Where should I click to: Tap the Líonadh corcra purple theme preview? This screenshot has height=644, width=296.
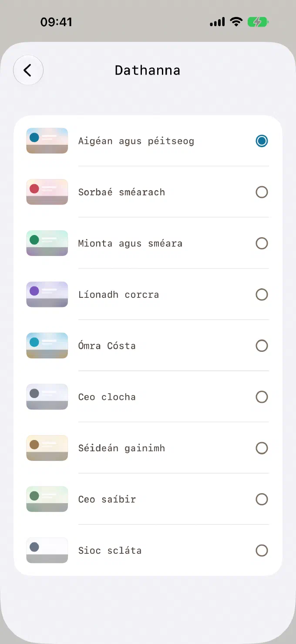click(47, 295)
